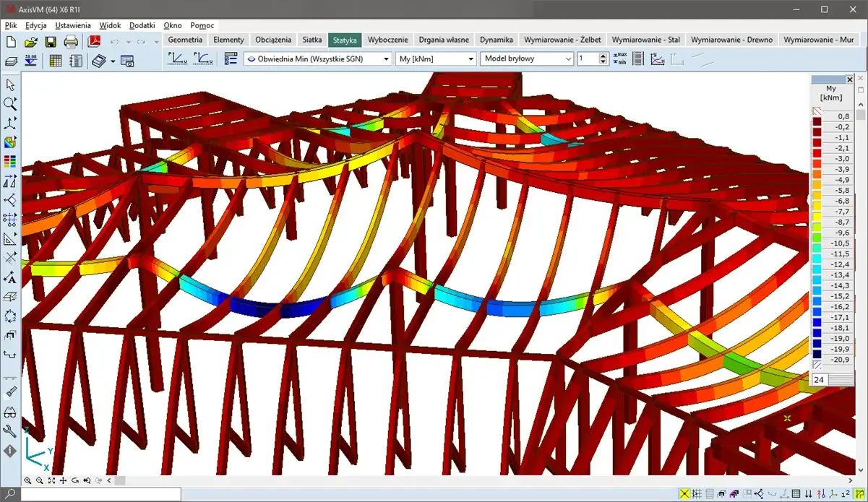Click the wrench settings icon in sidebar

point(10,431)
